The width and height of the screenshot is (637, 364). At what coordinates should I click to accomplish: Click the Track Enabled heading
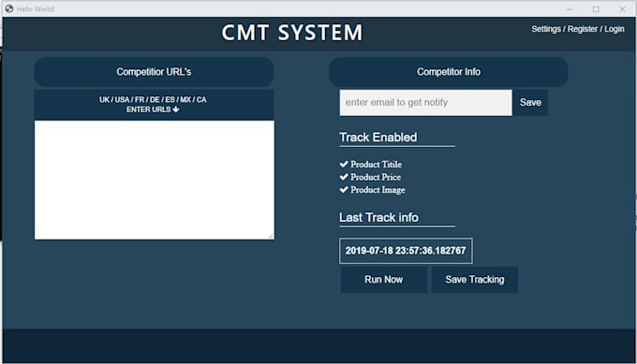tap(378, 138)
